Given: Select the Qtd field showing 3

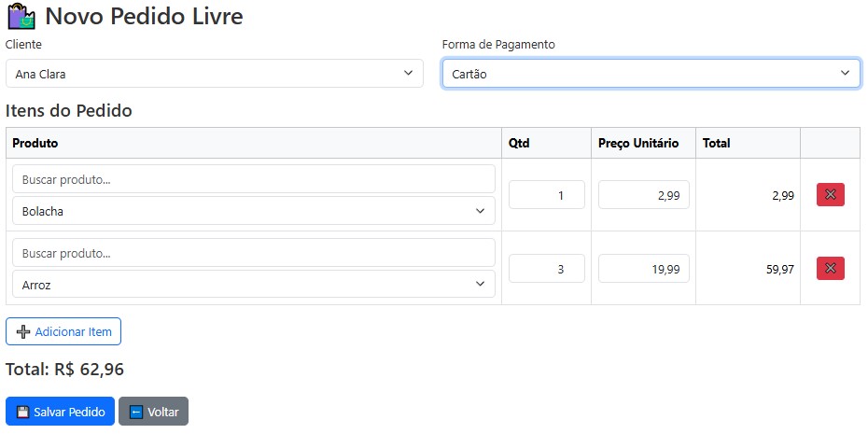Looking at the screenshot, I should click(547, 269).
